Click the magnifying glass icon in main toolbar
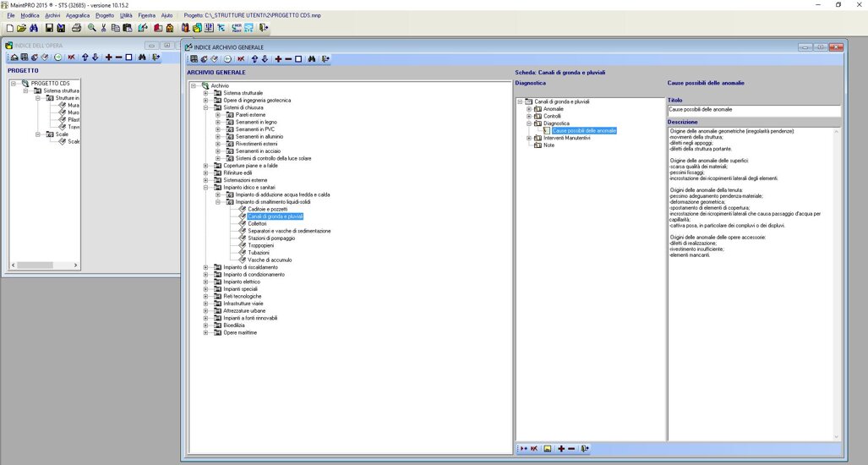Image resolution: width=868 pixels, height=465 pixels. tap(91, 28)
